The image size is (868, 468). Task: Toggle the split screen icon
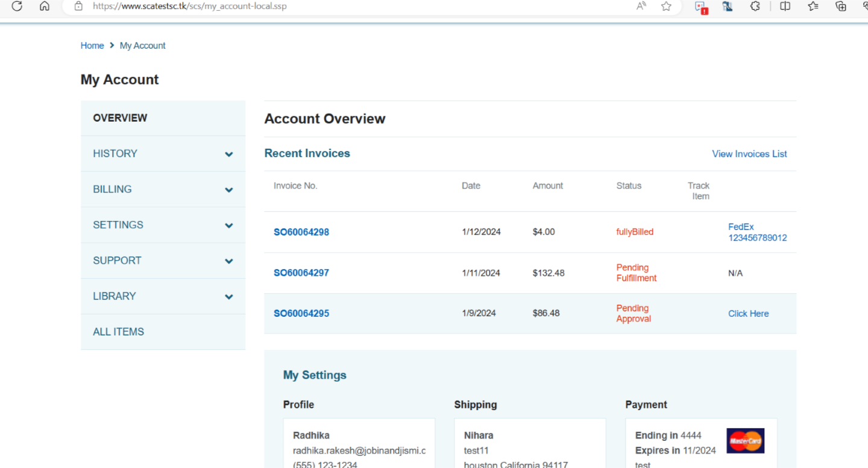tap(785, 6)
